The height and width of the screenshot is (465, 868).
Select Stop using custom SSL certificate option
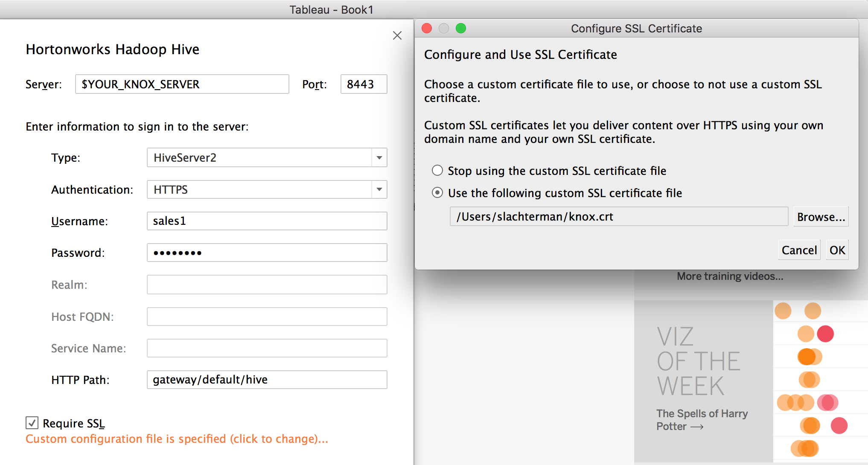[x=437, y=171]
